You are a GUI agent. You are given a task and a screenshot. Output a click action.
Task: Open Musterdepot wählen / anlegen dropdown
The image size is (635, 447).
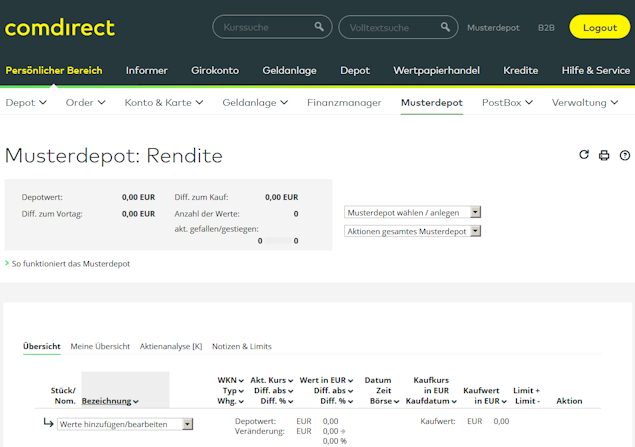tap(412, 212)
